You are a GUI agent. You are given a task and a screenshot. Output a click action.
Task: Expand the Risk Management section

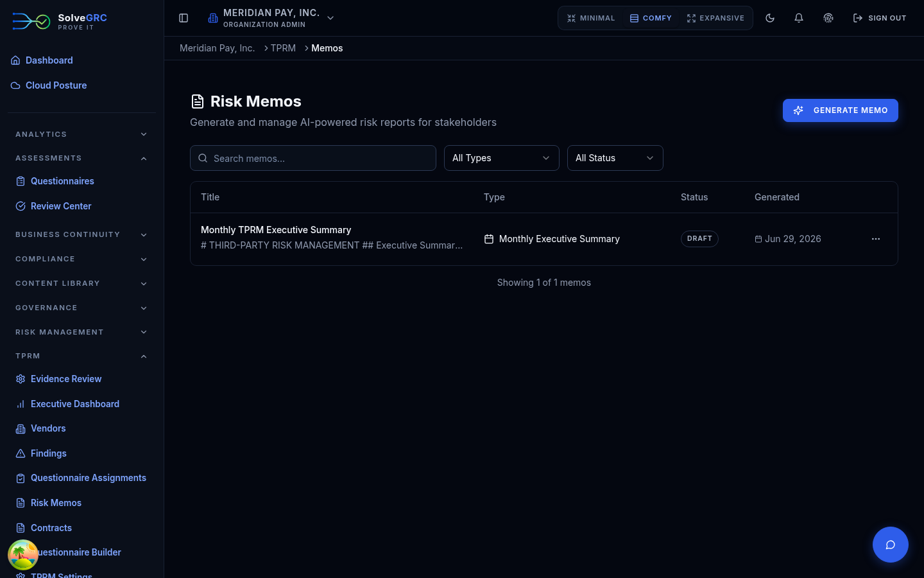(81, 332)
